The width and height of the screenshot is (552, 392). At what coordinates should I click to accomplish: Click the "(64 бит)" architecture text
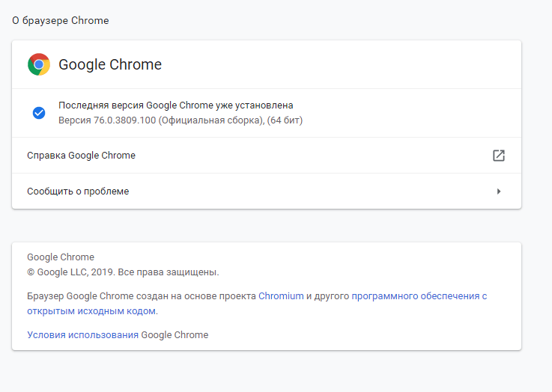285,120
